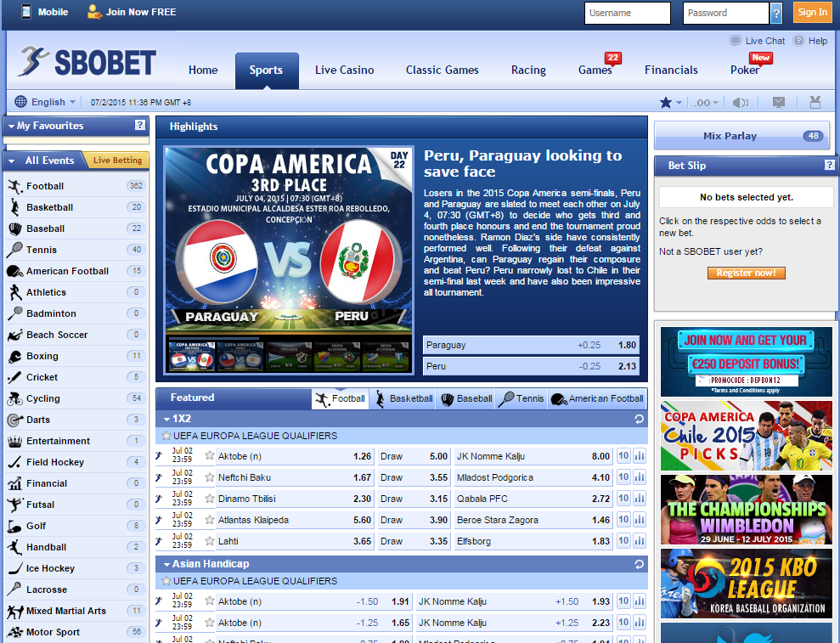Open Live Chat via its speech bubble icon
Screen dimensions: 840x643
pyautogui.click(x=736, y=41)
